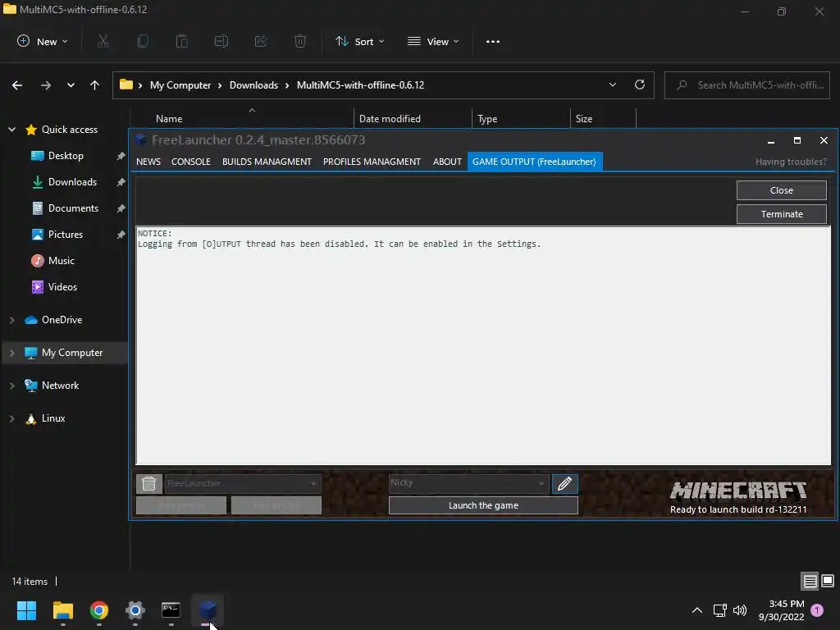This screenshot has width=840, height=630.
Task: Select Desktop in Quick access
Action: tap(66, 156)
